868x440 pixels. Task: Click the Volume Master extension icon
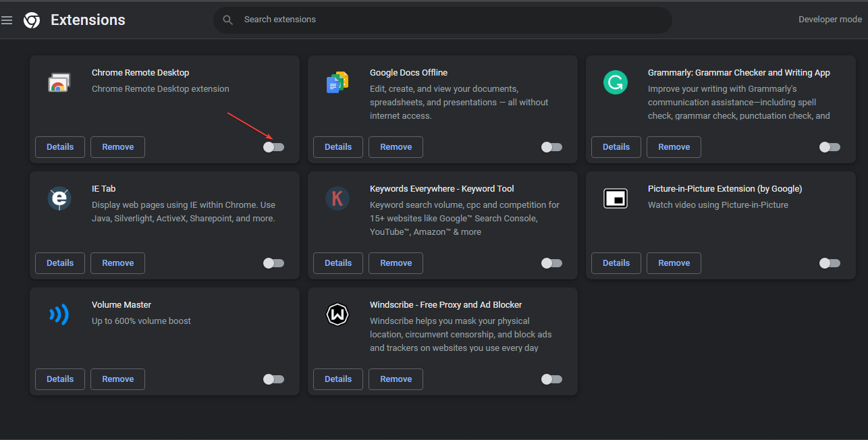pyautogui.click(x=59, y=314)
